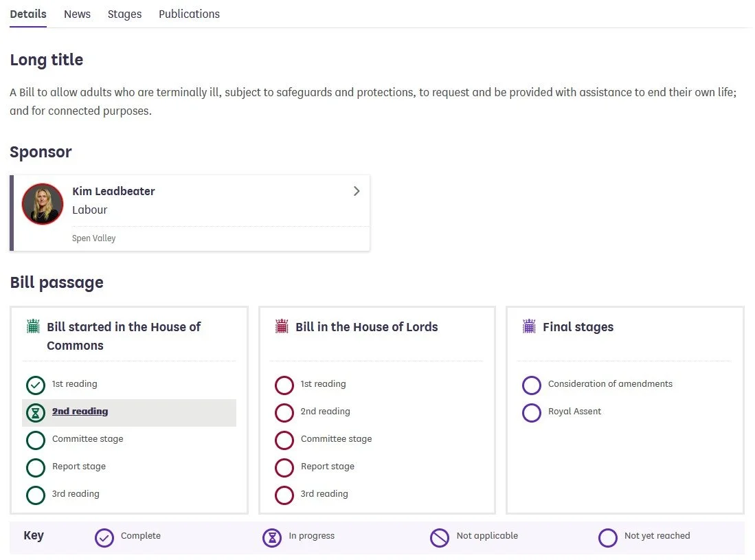Click the In progress hourglass icon in Key
This screenshot has height=560, width=755.
[x=272, y=537]
